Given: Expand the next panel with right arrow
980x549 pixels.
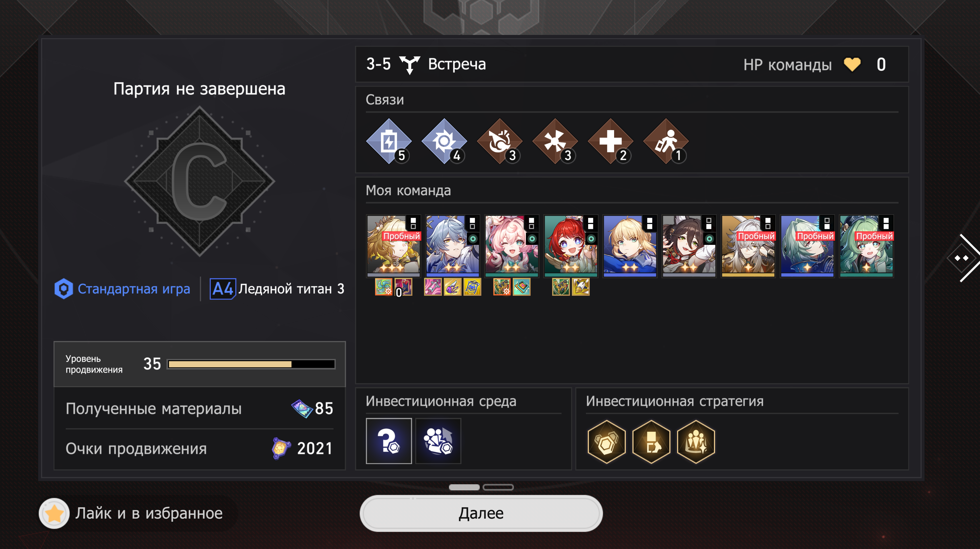Looking at the screenshot, I should coord(962,258).
